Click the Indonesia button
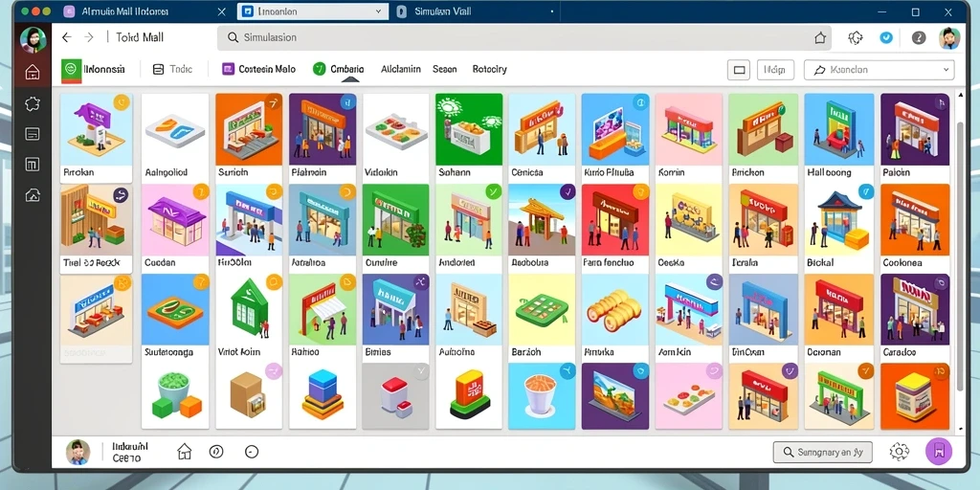 pos(94,69)
